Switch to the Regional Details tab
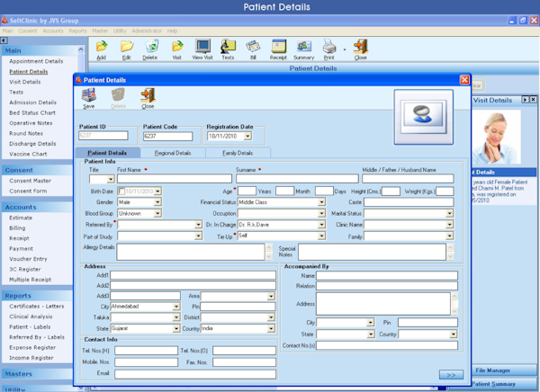Screen dimensions: 540x392 click(x=173, y=153)
